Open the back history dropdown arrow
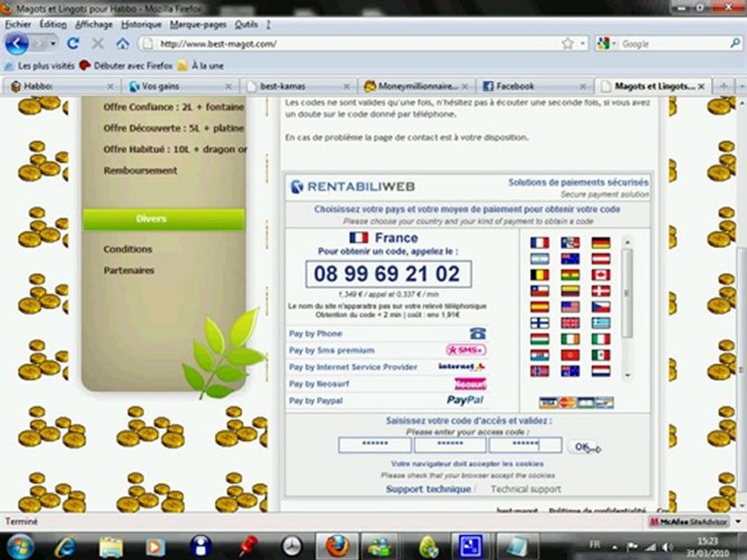The height and width of the screenshot is (560, 747). point(52,44)
